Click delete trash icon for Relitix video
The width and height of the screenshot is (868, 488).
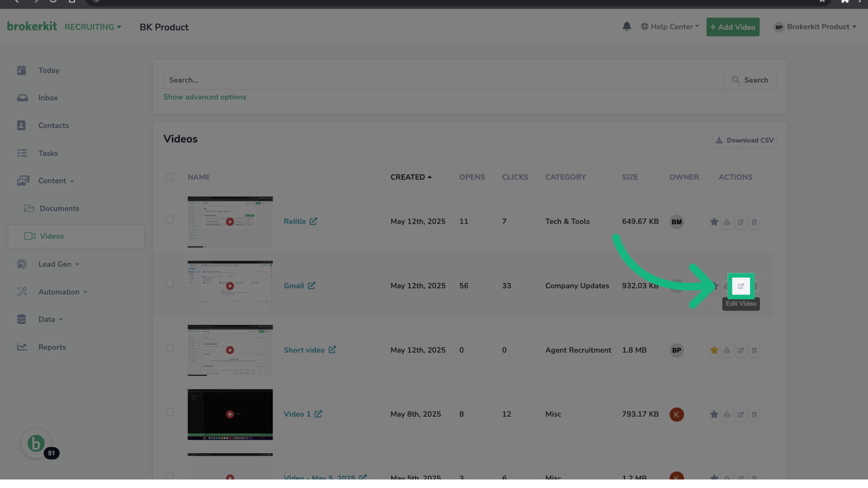click(x=754, y=222)
